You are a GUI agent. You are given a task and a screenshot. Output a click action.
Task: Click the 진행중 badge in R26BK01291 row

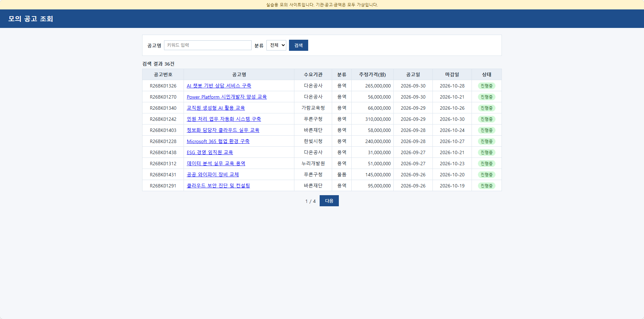point(487,186)
